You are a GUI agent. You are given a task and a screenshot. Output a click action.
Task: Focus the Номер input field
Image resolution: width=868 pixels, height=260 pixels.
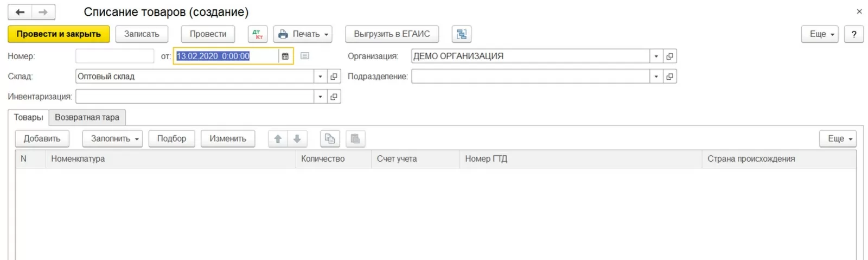pyautogui.click(x=114, y=56)
